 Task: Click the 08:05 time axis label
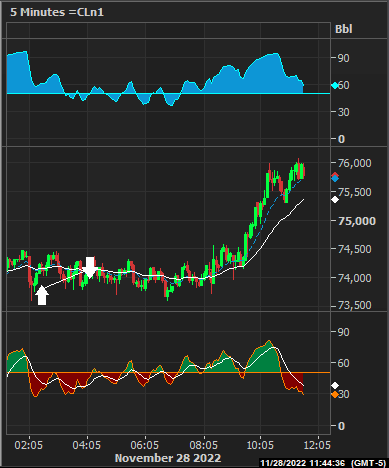click(x=203, y=445)
